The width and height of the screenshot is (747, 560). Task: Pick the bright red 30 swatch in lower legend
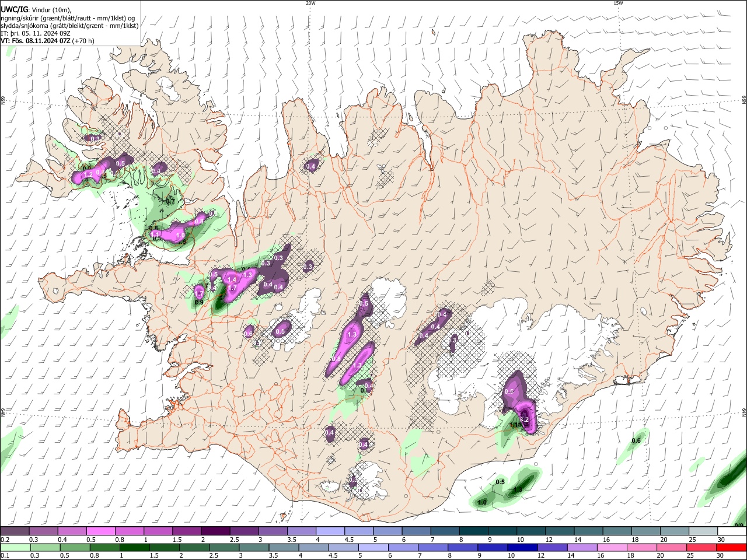click(732, 547)
